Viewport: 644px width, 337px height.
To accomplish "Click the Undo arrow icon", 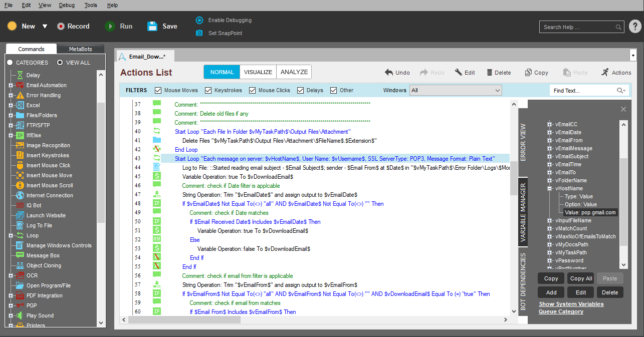I will tap(389, 73).
